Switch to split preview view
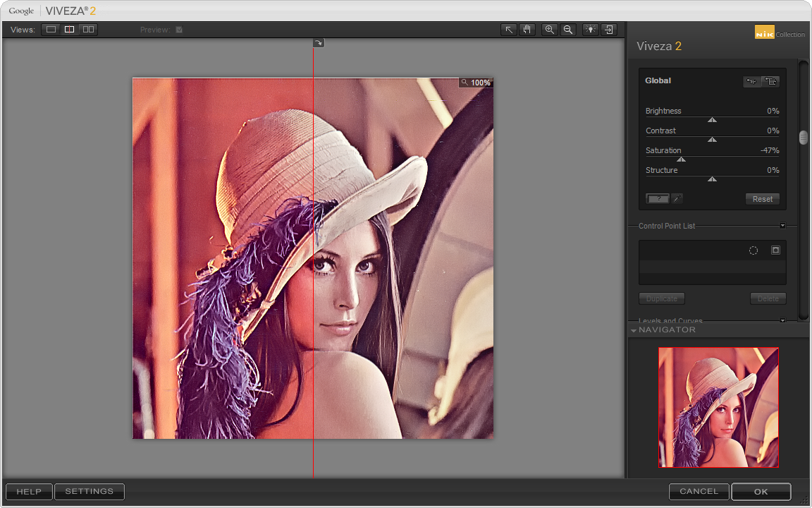 click(69, 30)
